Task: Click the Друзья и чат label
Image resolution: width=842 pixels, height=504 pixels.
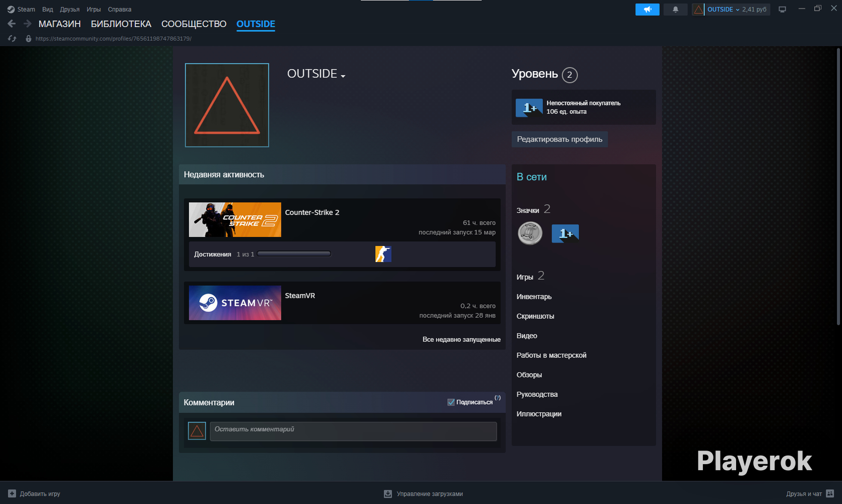Action: [804, 494]
